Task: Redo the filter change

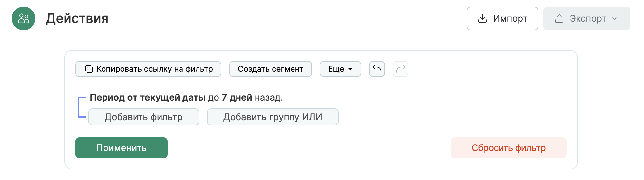Action: (x=401, y=69)
